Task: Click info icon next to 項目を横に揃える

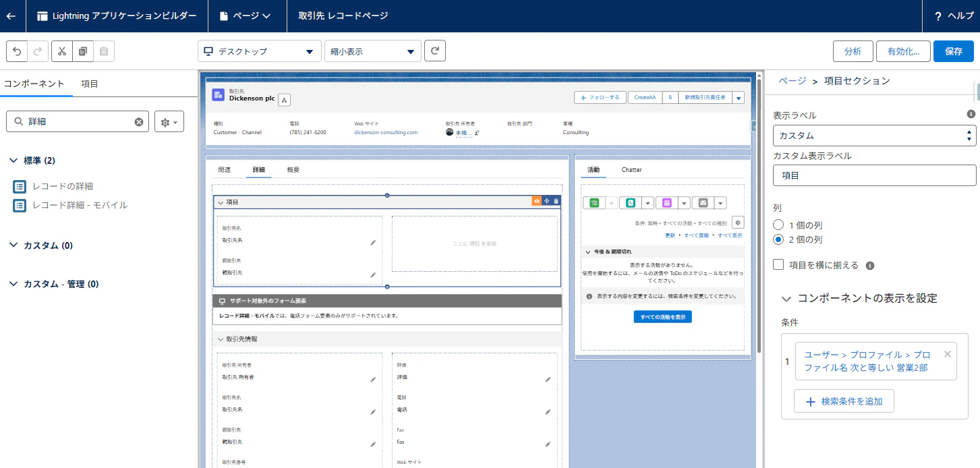Action: coord(870,266)
